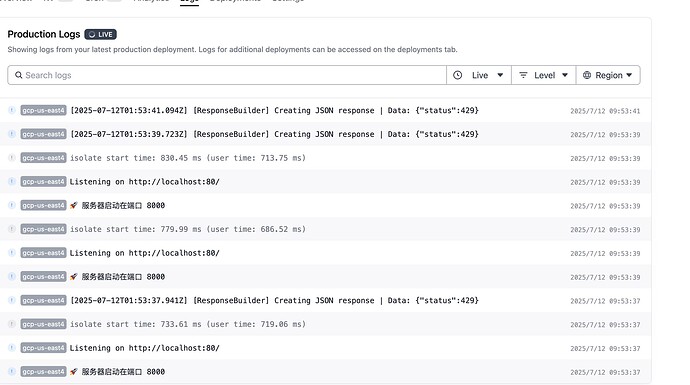Select 'isolate start time: 779.99 ms' message

(x=187, y=229)
